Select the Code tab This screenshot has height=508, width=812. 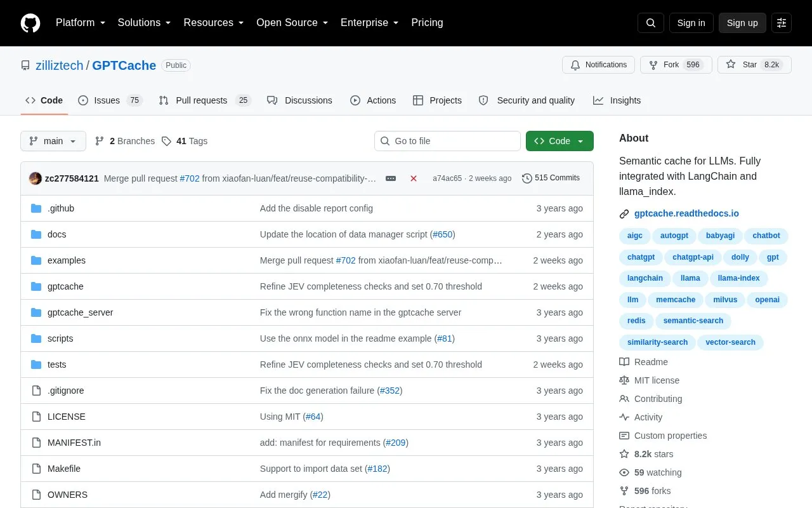click(x=44, y=100)
